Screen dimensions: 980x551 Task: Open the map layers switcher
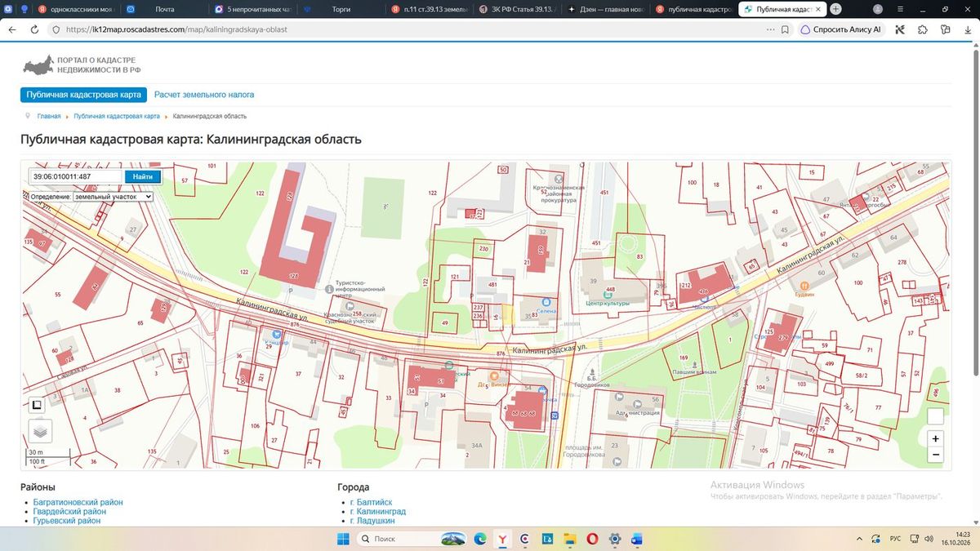pos(40,430)
